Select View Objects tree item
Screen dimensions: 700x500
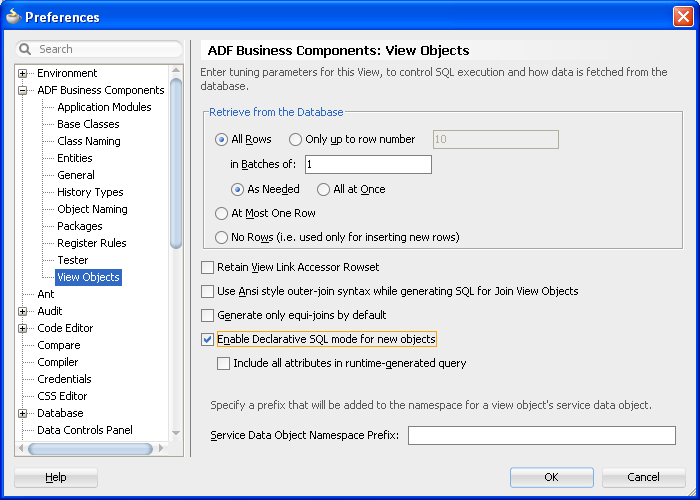point(88,277)
